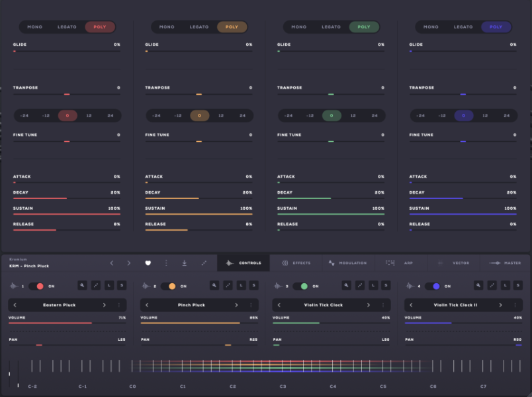The image size is (532, 397).
Task: Click the randomize dice icon in the preset bar
Action: [203, 263]
